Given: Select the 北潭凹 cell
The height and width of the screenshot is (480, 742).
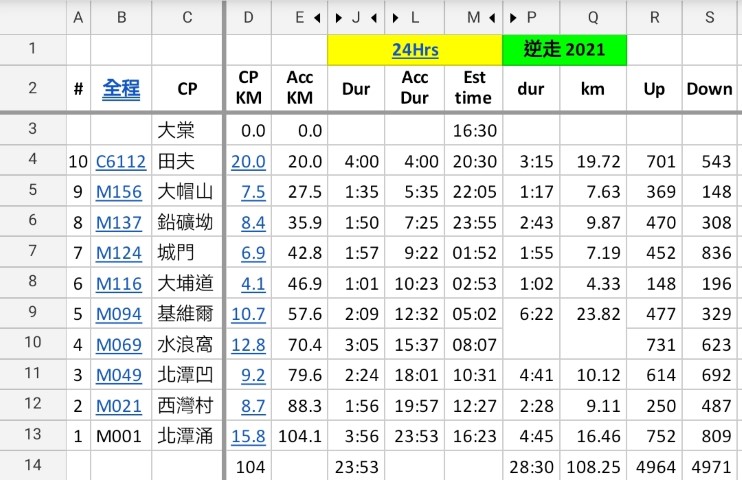Looking at the screenshot, I should [x=187, y=375].
